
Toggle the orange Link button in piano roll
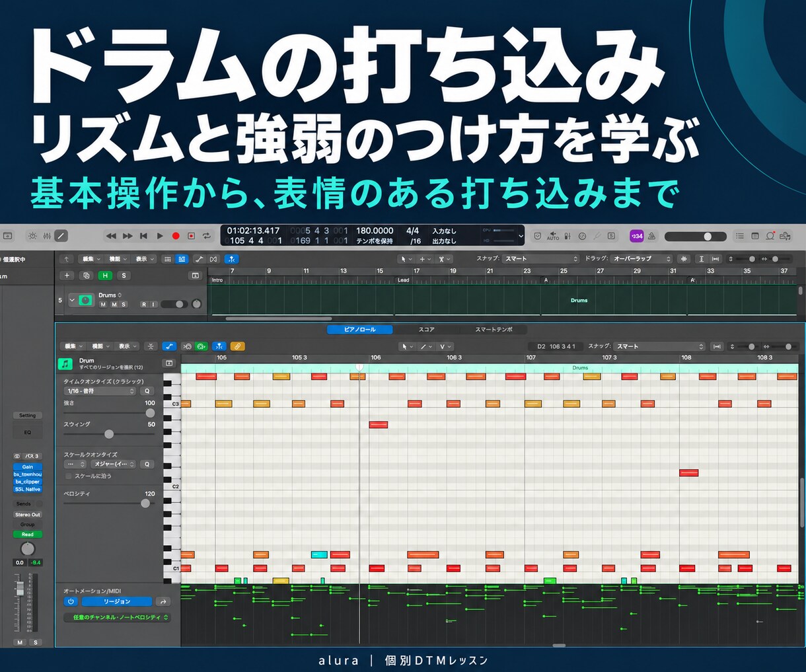pyautogui.click(x=237, y=346)
